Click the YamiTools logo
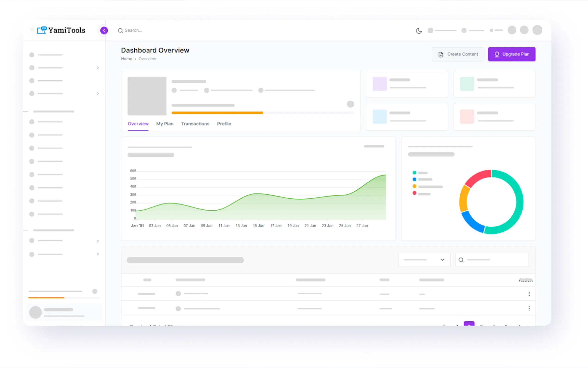This screenshot has width=588, height=368. click(x=61, y=30)
